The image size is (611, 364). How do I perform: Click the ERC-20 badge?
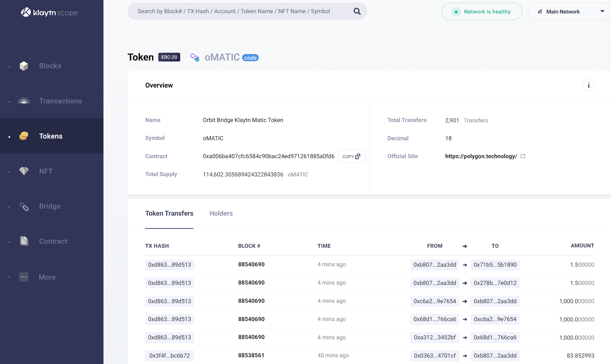coord(169,57)
